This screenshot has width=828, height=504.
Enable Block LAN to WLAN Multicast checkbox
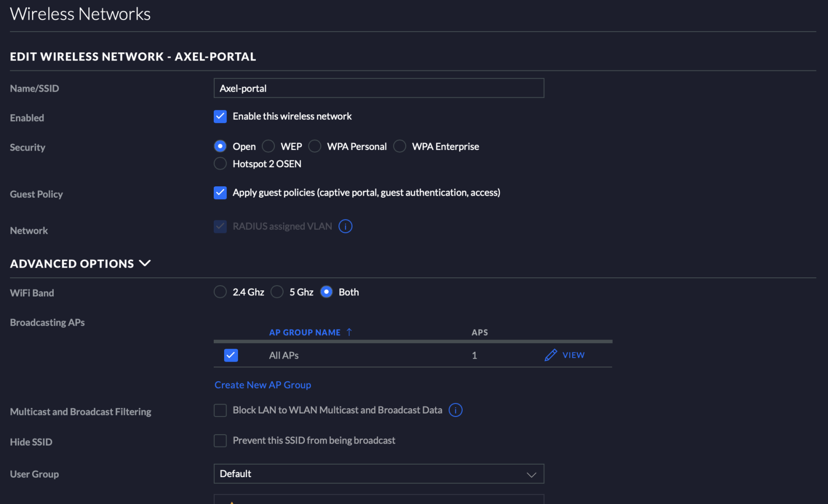(x=220, y=410)
